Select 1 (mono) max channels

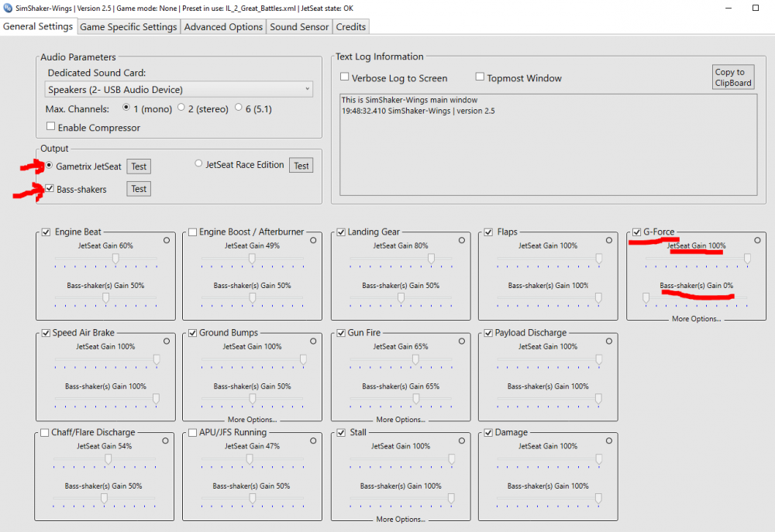click(x=126, y=107)
